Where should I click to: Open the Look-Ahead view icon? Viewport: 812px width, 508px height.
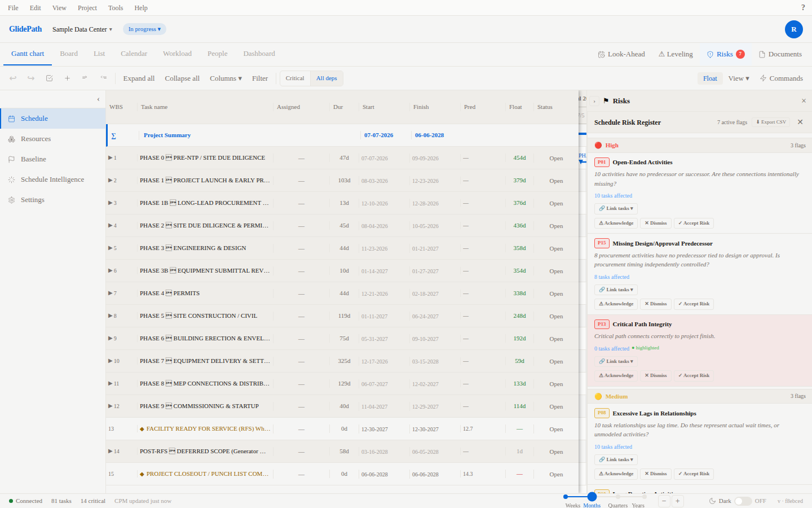(x=601, y=54)
